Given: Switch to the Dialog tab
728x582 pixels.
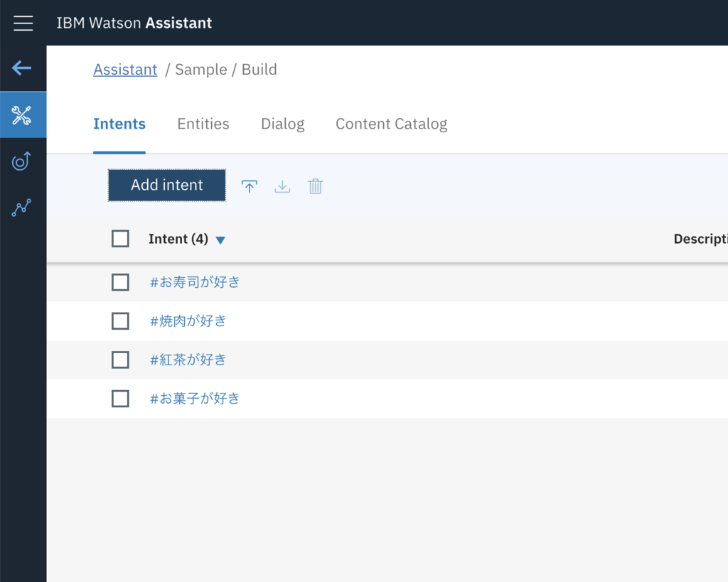Looking at the screenshot, I should pyautogui.click(x=283, y=124).
